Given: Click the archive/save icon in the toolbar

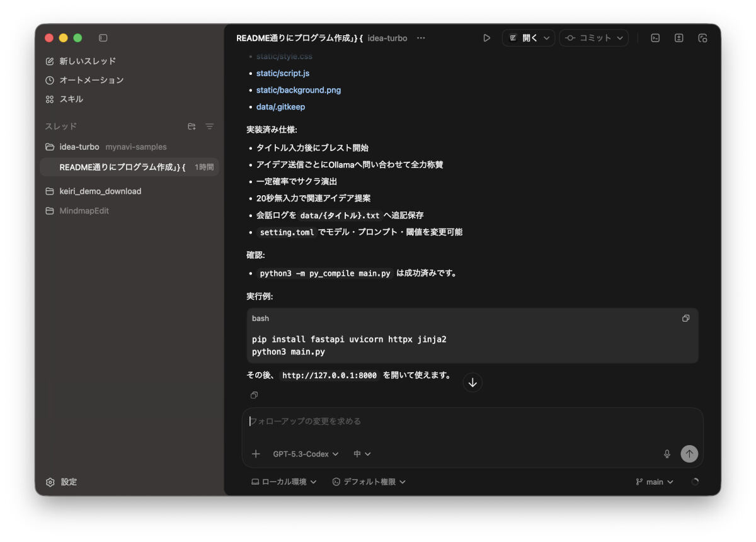Looking at the screenshot, I should coord(679,38).
